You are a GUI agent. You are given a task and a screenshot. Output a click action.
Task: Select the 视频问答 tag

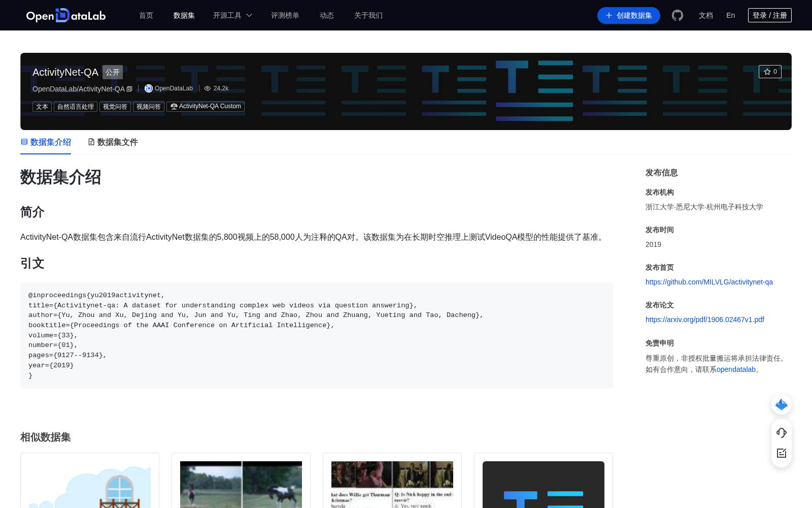(149, 107)
